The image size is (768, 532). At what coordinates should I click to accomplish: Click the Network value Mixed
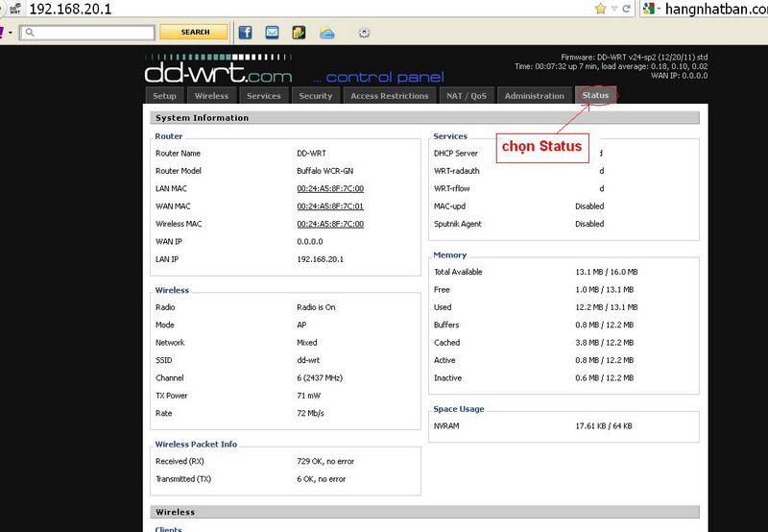[x=306, y=343]
